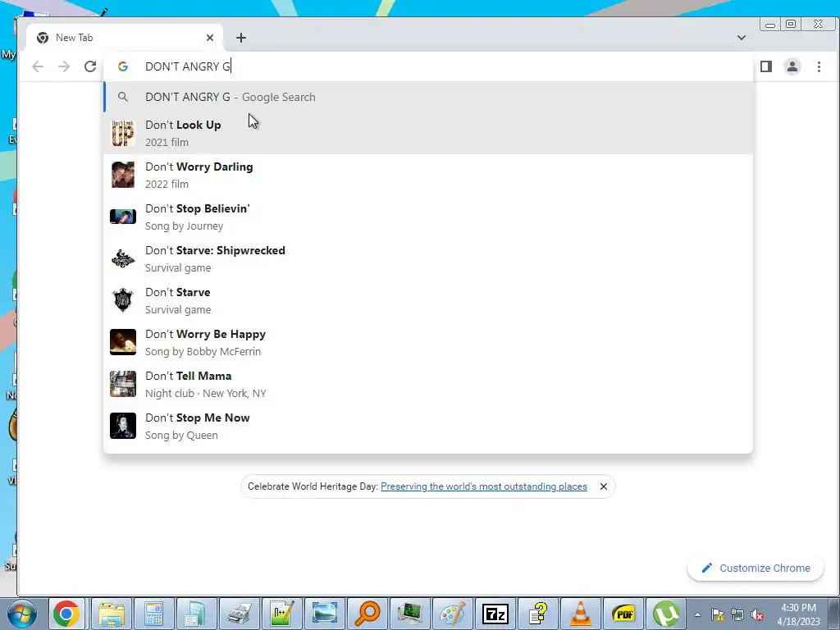Image resolution: width=840 pixels, height=630 pixels.
Task: Select the 'DON'T ANGRY G - Google Search' suggestion
Action: (428, 97)
